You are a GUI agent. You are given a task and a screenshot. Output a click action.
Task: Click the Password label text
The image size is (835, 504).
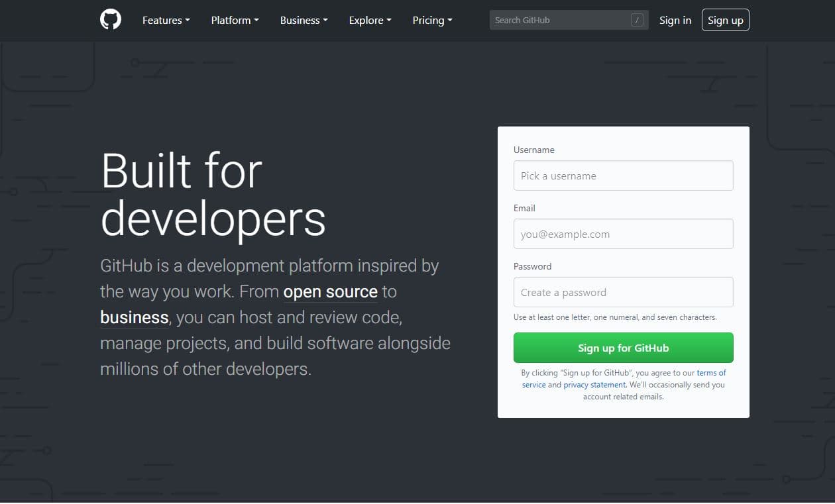click(x=532, y=266)
